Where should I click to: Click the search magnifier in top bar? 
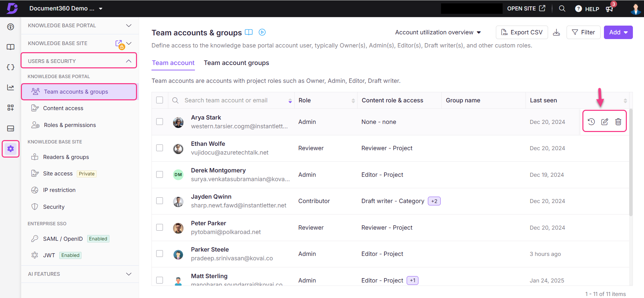(562, 8)
